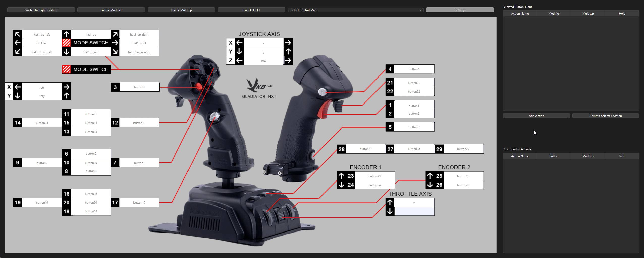This screenshot has width=644, height=258.
Task: Click the rotx right arrow icon
Action: coord(67,87)
